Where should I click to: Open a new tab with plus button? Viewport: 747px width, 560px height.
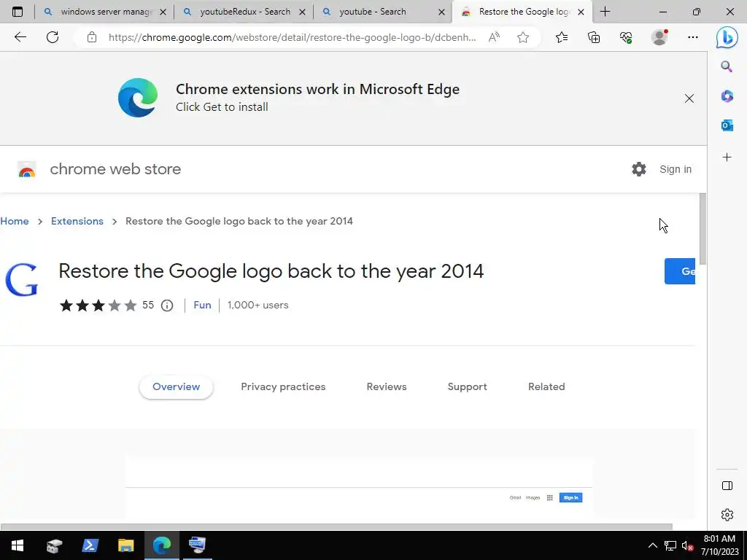pyautogui.click(x=605, y=12)
